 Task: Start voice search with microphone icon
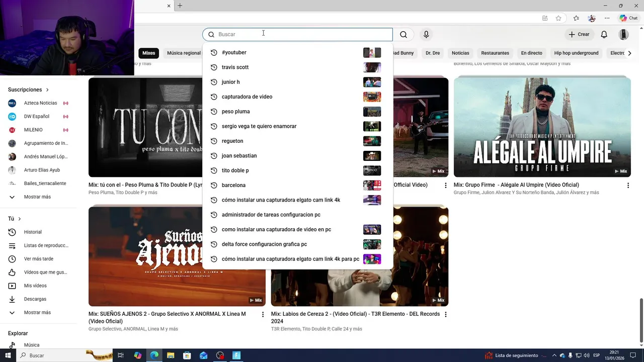pos(426,35)
